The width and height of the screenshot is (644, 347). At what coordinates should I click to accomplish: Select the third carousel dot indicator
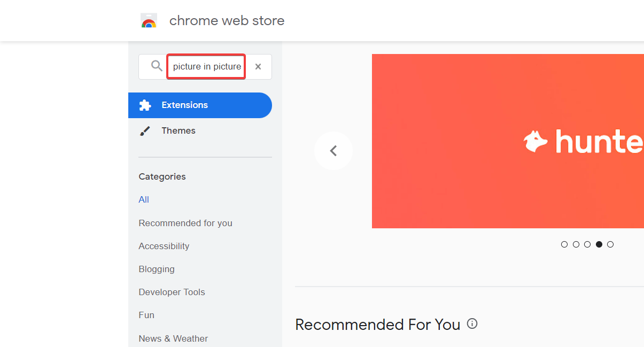point(587,244)
